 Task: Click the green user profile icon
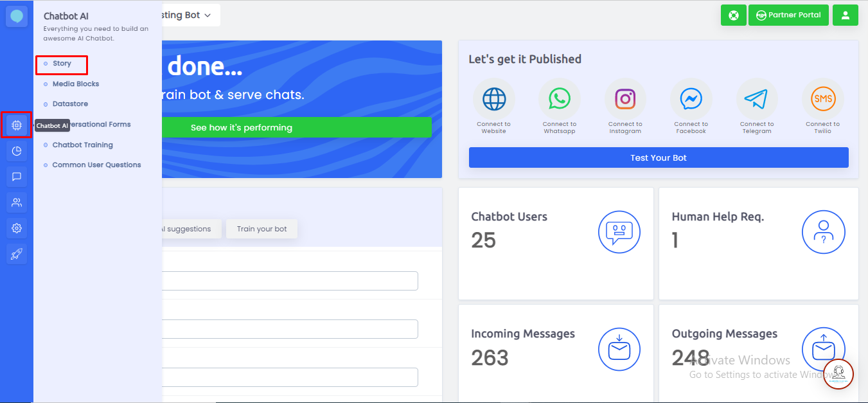point(845,15)
